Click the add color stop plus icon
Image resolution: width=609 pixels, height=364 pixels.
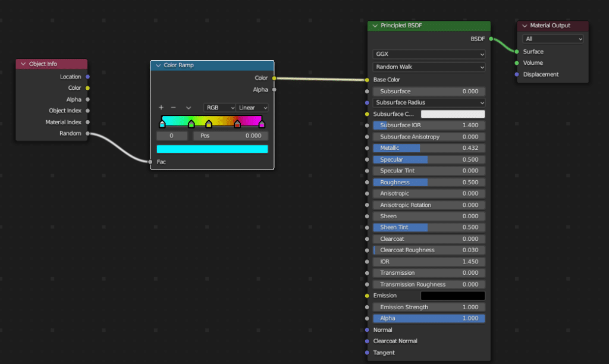click(x=161, y=108)
